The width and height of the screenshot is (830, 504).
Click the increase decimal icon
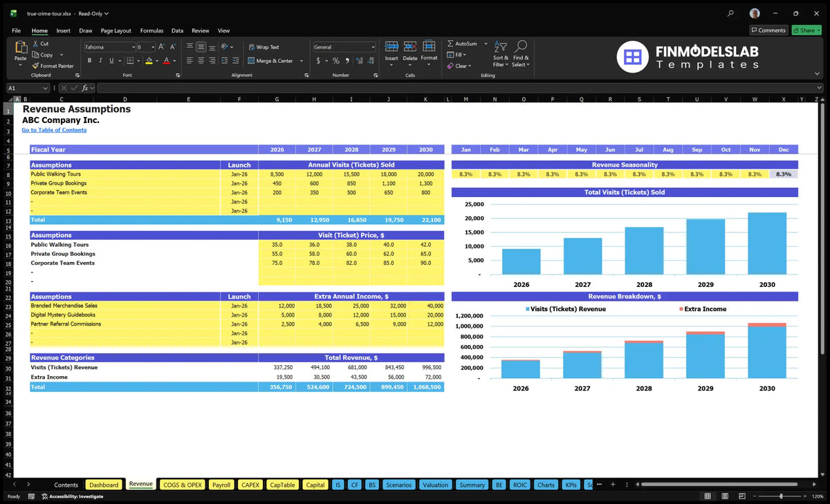pyautogui.click(x=360, y=61)
